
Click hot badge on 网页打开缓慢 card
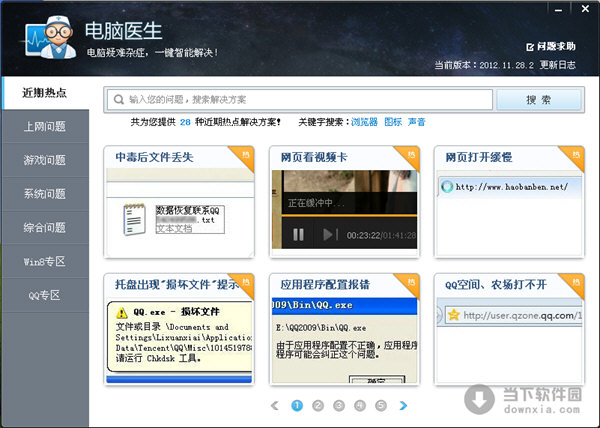pyautogui.click(x=575, y=155)
